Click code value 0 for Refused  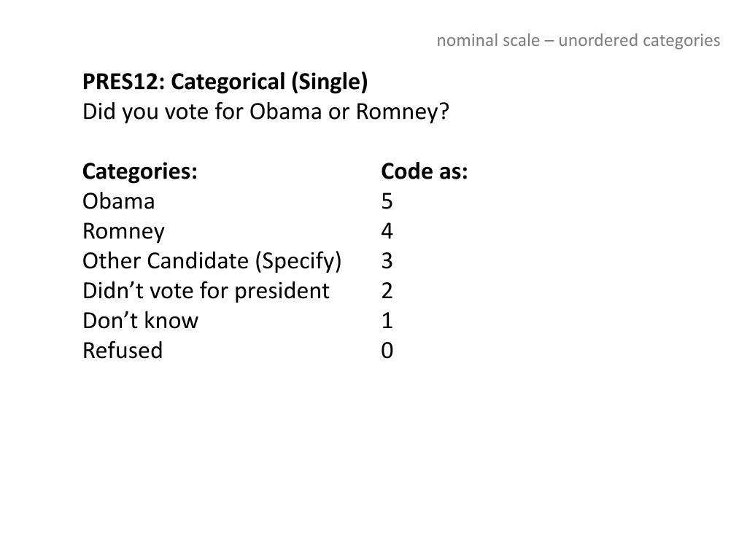pyautogui.click(x=387, y=351)
